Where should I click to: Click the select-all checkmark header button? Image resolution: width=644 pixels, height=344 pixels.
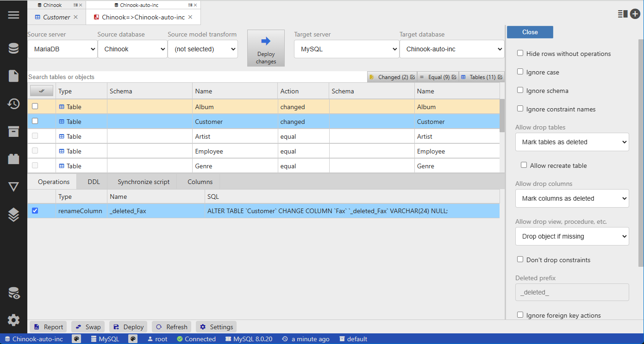(x=42, y=91)
